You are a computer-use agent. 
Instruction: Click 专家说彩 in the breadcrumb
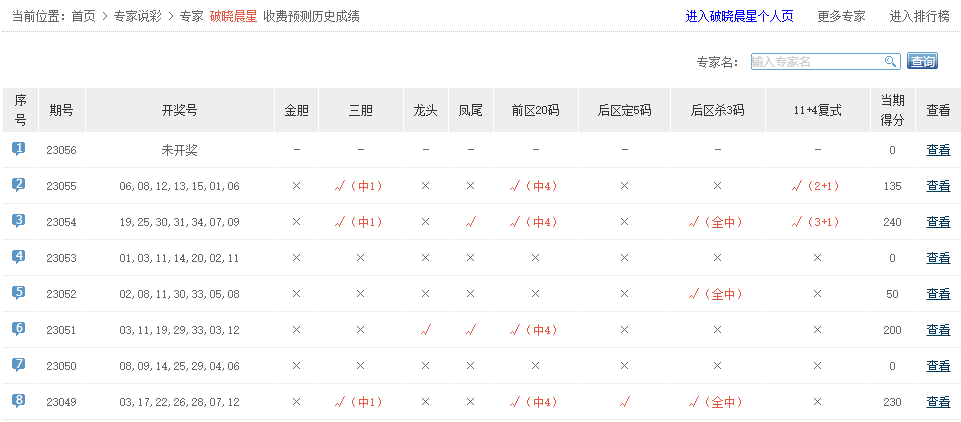(x=138, y=16)
